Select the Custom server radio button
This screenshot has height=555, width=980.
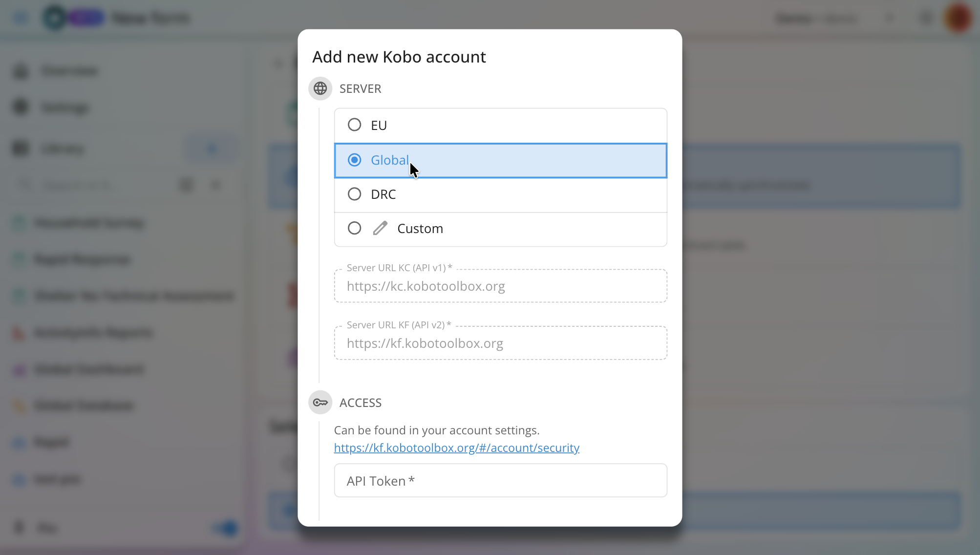click(354, 228)
